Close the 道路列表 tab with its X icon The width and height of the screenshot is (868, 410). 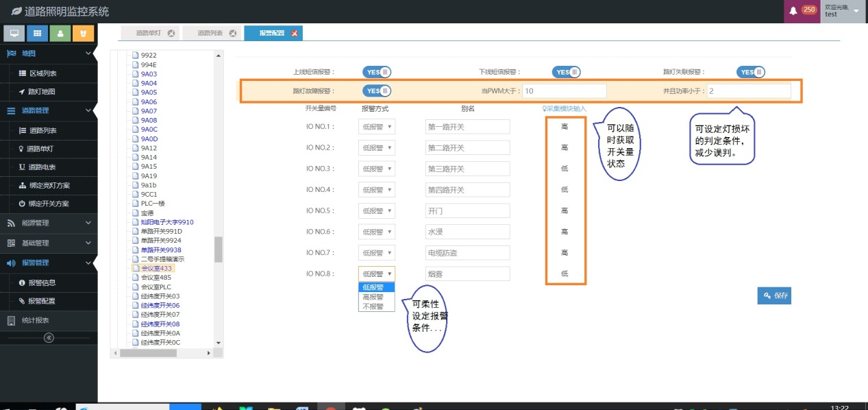(x=233, y=33)
